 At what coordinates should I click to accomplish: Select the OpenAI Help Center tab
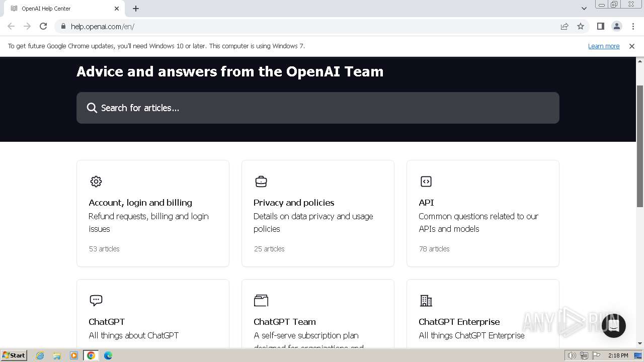click(x=60, y=9)
